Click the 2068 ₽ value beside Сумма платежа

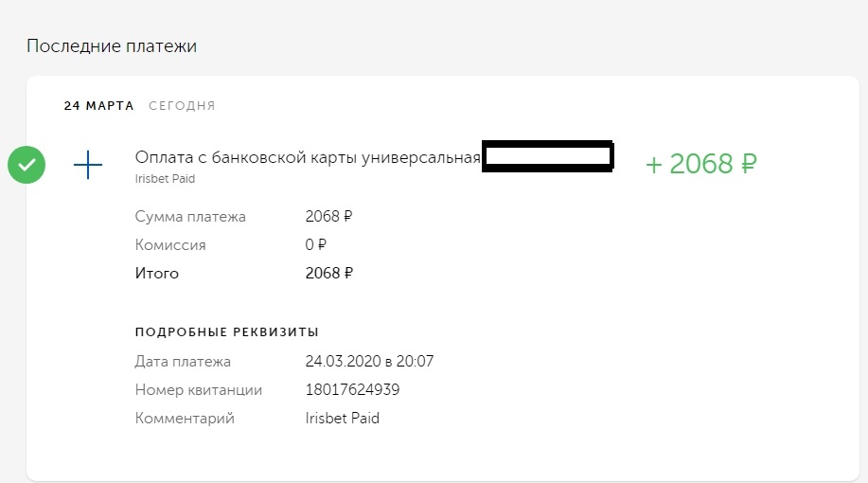(x=328, y=217)
